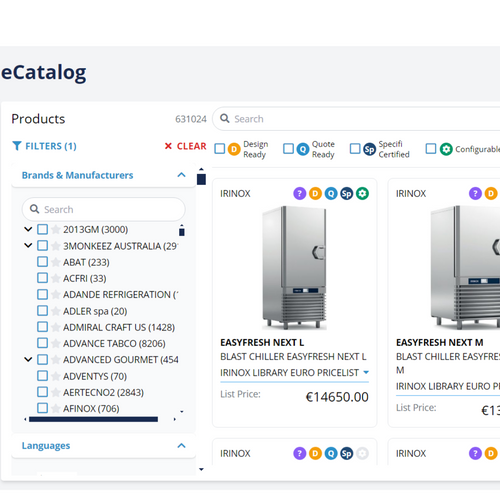
Task: Enable the Specifi Certified checkbox
Action: 355,149
